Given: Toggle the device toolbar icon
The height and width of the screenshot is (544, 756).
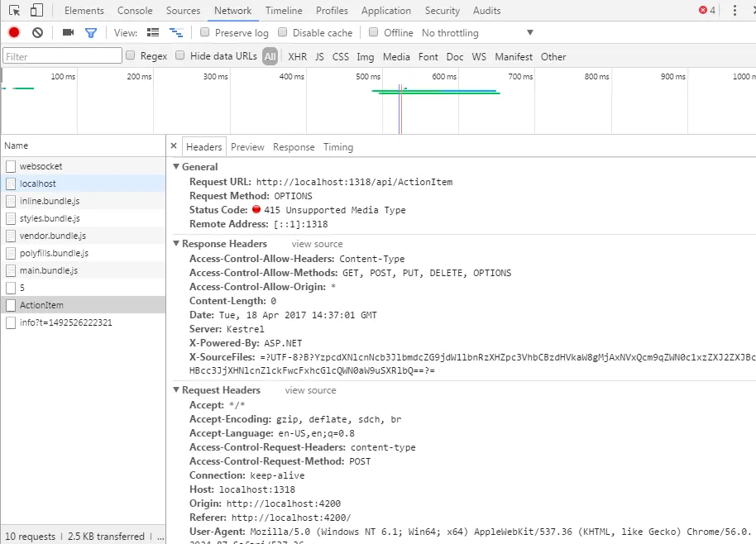Looking at the screenshot, I should [36, 10].
